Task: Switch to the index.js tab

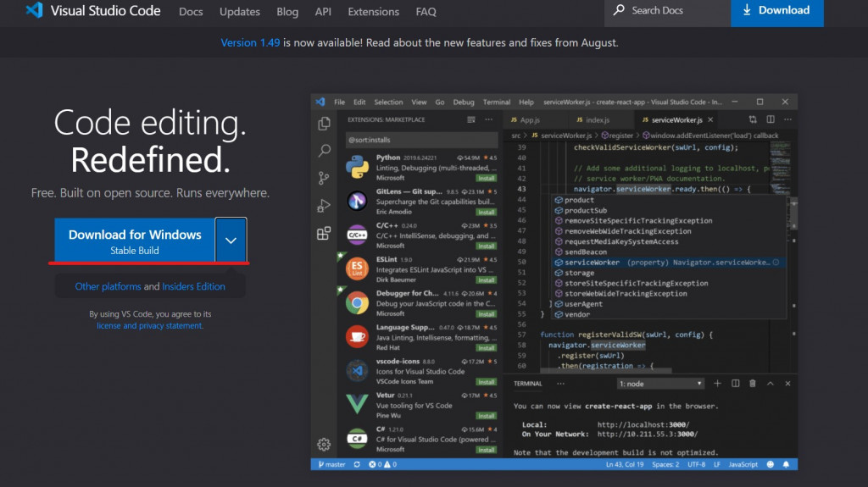Action: pyautogui.click(x=593, y=119)
